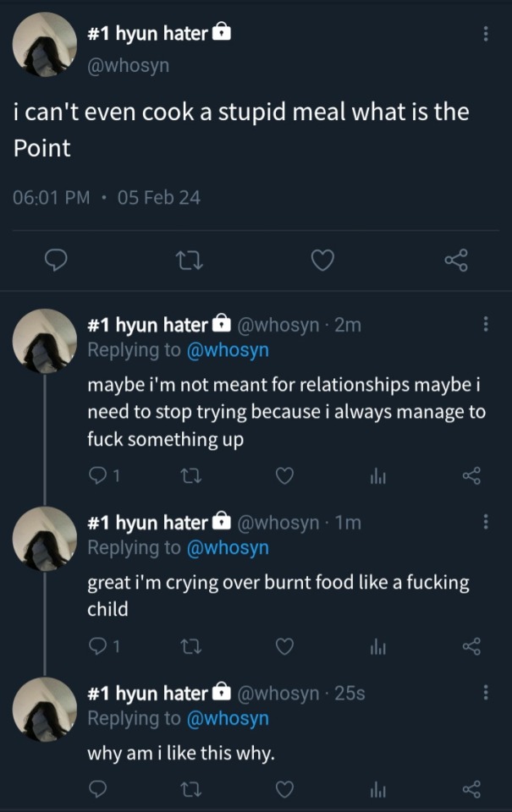Share the "burnt food" reply tweet
Screen dimensions: 512x812
[471, 647]
